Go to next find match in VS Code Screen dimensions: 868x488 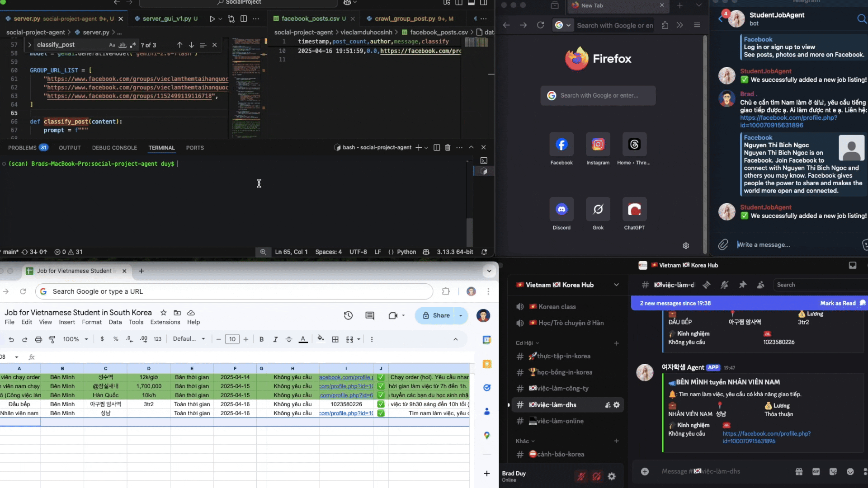[191, 45]
